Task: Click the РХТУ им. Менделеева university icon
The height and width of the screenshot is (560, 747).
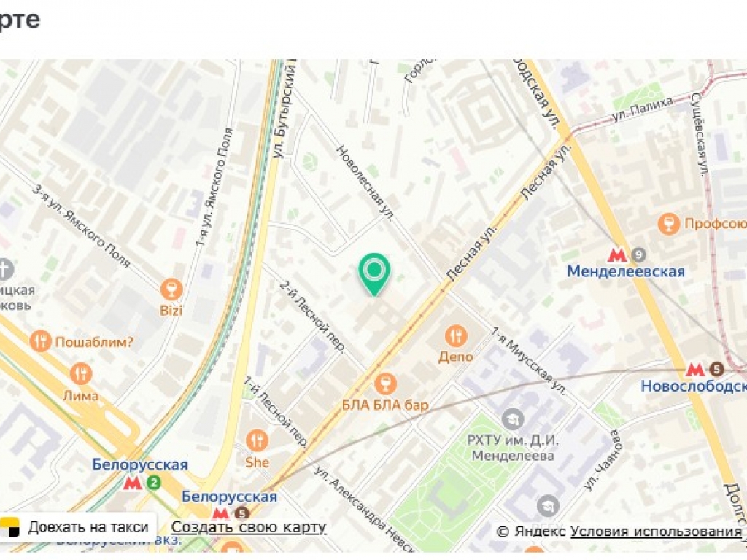Action: (512, 419)
